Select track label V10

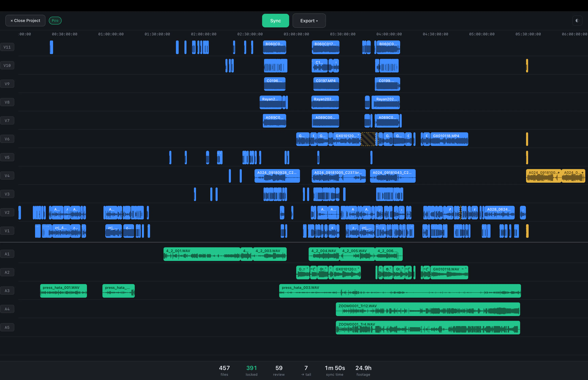pyautogui.click(x=7, y=65)
